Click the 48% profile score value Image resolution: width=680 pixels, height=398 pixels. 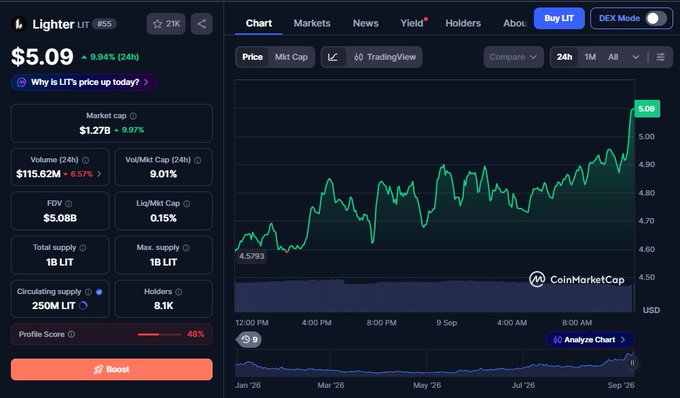pyautogui.click(x=196, y=334)
